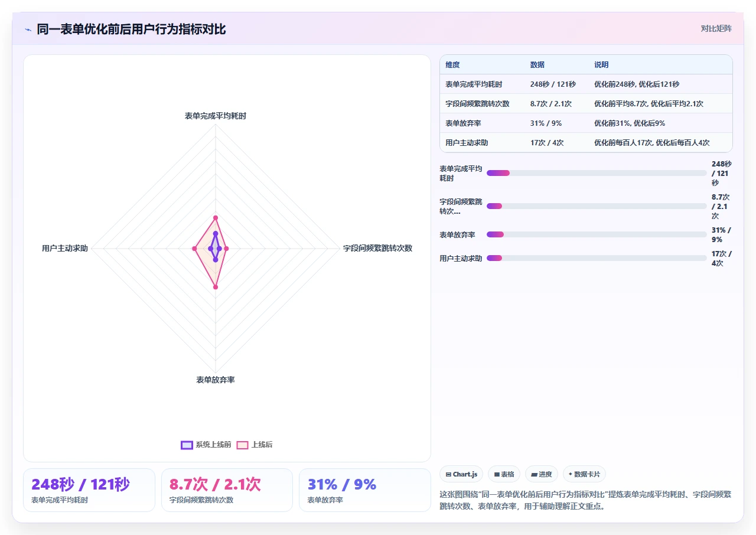Select the 字段间频繁跳转次 progress bar

pos(597,206)
